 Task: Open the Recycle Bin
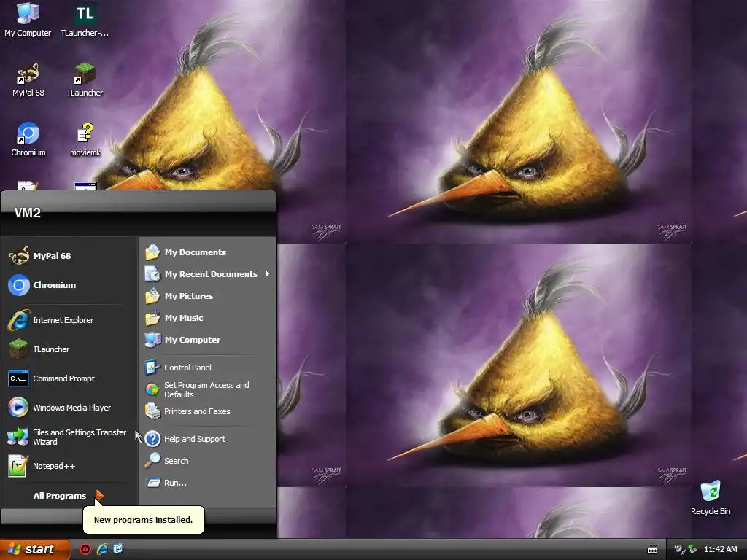tap(711, 498)
